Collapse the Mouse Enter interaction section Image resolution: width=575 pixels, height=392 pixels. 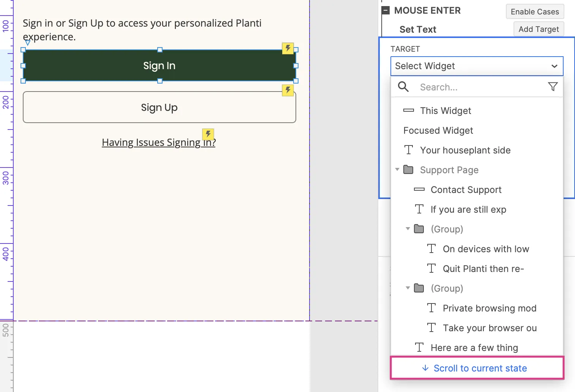pos(385,11)
